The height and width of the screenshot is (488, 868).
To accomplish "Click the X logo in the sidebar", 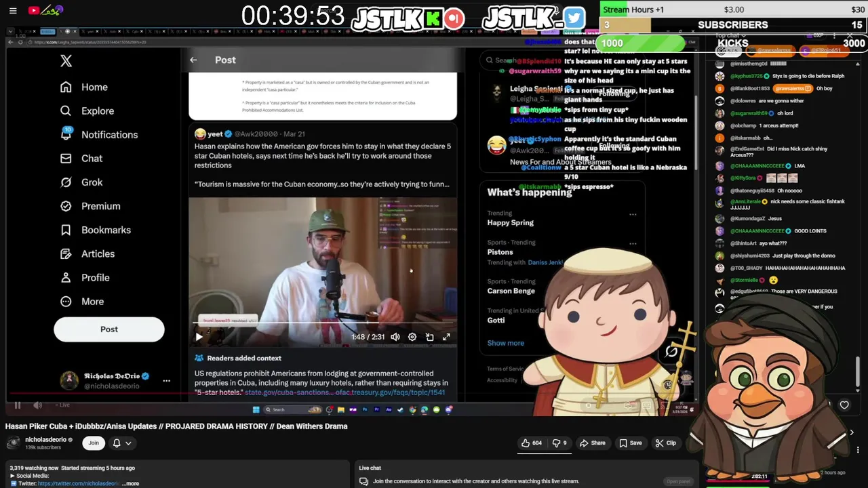I will click(66, 61).
